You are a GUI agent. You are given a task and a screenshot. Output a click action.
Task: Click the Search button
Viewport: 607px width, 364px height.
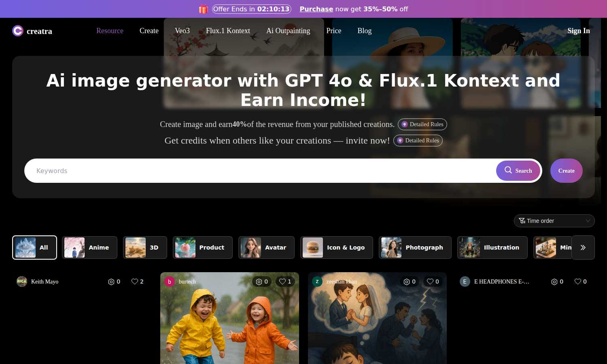coord(518,171)
